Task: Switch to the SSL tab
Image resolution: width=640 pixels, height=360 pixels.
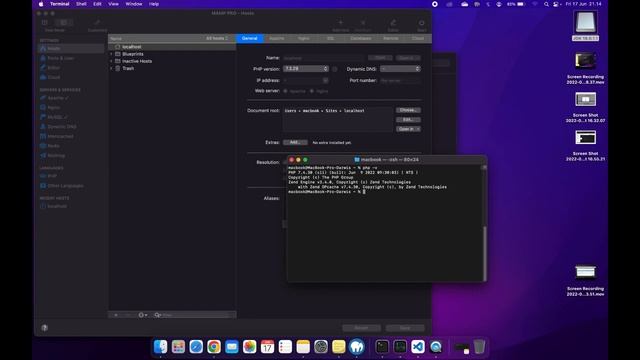Action: (330, 38)
